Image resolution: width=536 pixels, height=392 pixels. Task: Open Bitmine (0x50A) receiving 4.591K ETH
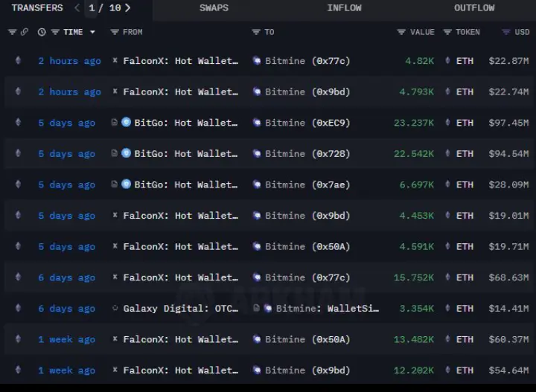tap(307, 247)
